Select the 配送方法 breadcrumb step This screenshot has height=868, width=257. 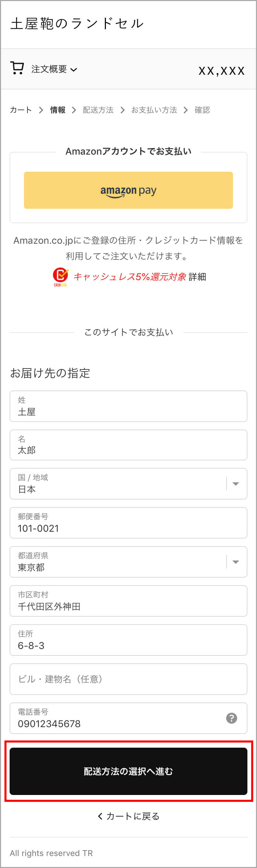point(98,110)
